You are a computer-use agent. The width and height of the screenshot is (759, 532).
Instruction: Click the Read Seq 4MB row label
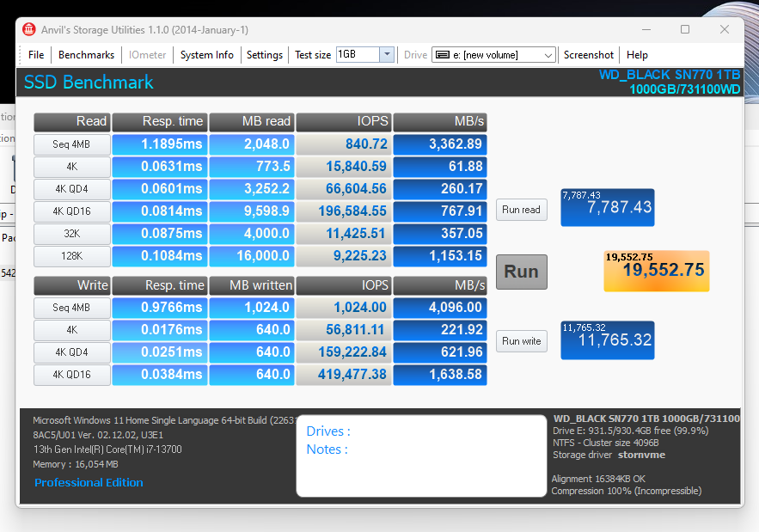pyautogui.click(x=71, y=144)
